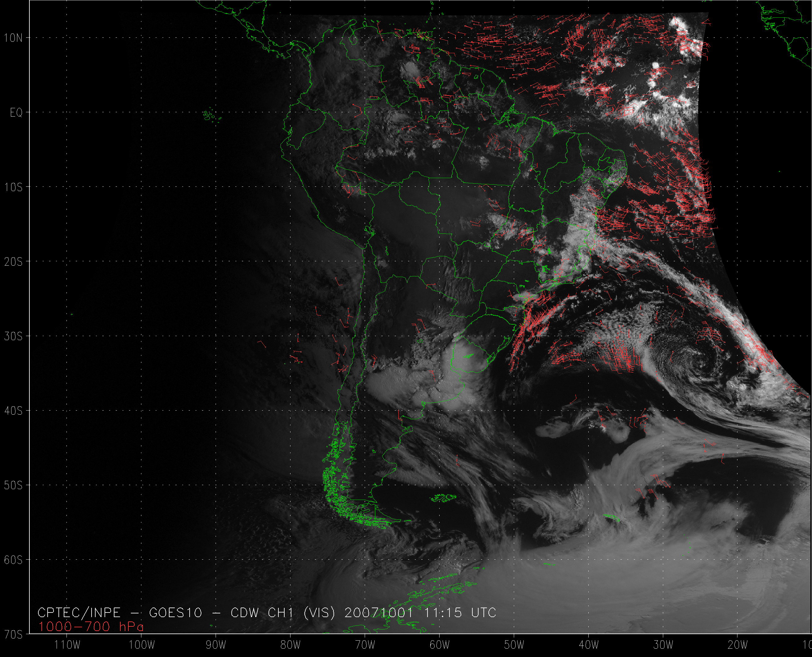Click the EQ equator axis label
Screen dimensions: 812x657
(16, 113)
